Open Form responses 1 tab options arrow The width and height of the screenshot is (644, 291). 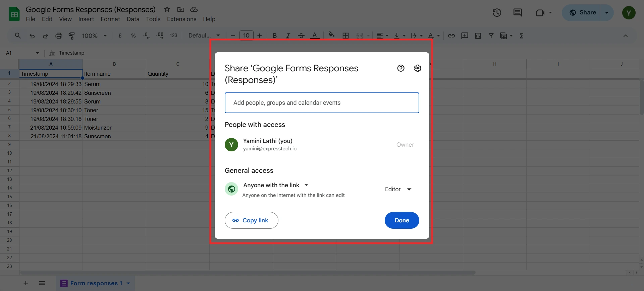128,283
